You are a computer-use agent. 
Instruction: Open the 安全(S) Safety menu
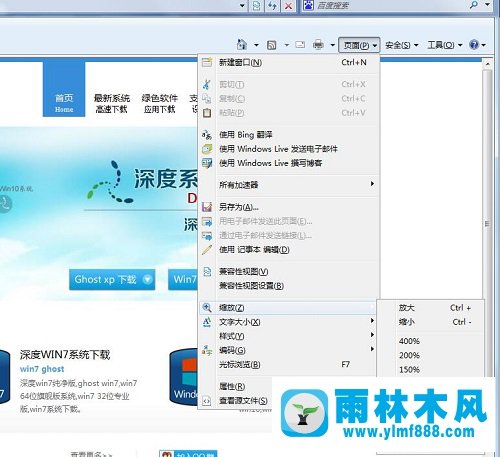[x=401, y=45]
